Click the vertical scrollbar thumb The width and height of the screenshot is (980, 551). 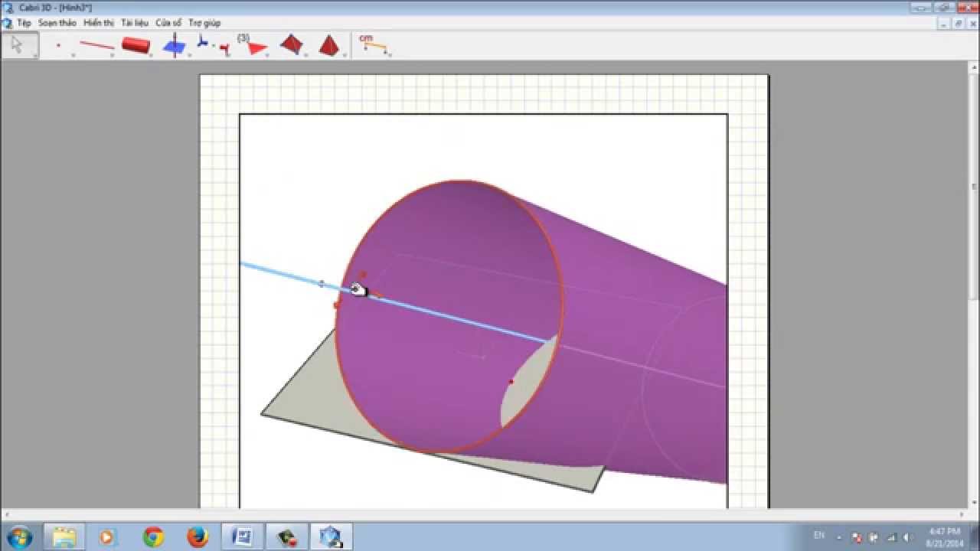[x=974, y=187]
